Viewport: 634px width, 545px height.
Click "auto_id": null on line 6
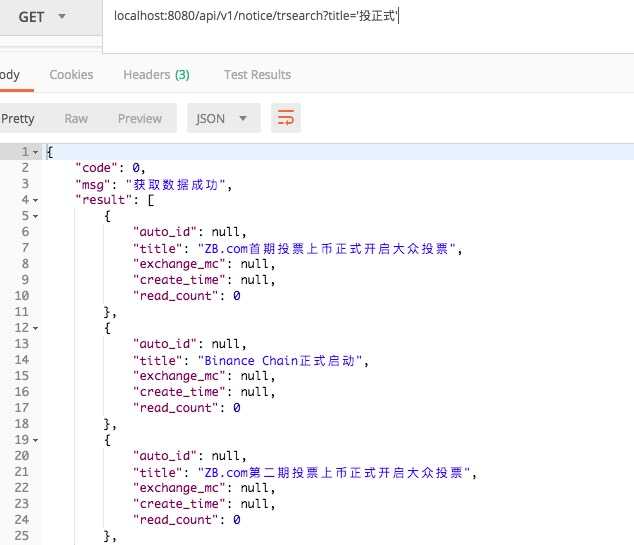tap(190, 232)
